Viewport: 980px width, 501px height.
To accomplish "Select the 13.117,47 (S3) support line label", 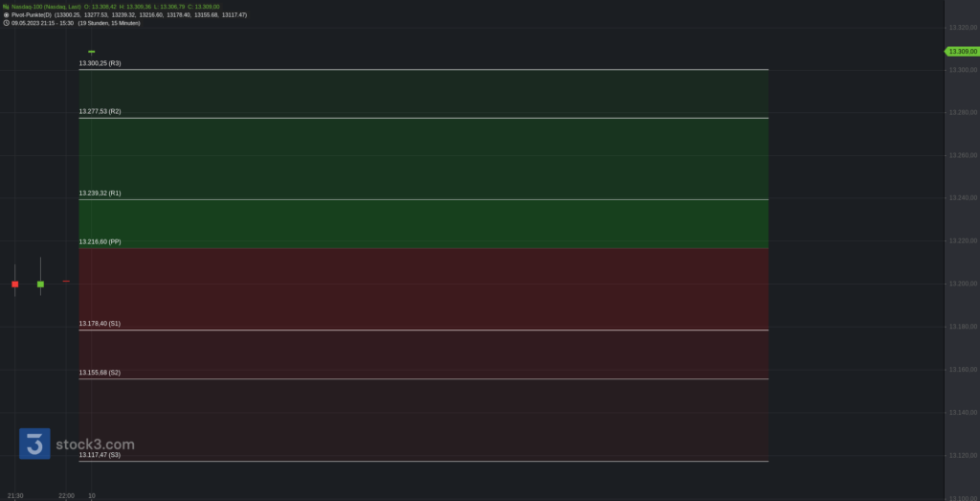I will tap(100, 455).
